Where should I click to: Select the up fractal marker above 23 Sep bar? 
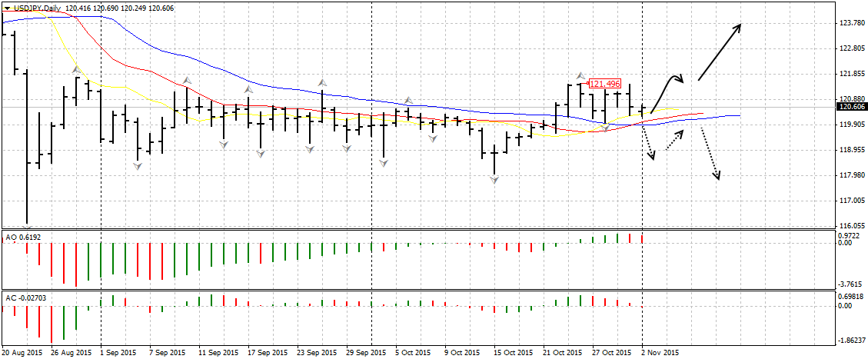[x=322, y=81]
